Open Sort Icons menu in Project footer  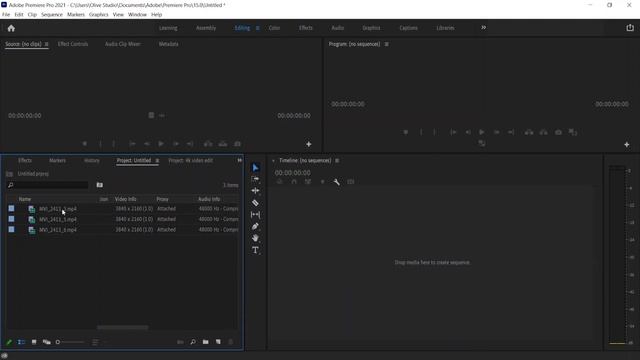tap(95, 342)
